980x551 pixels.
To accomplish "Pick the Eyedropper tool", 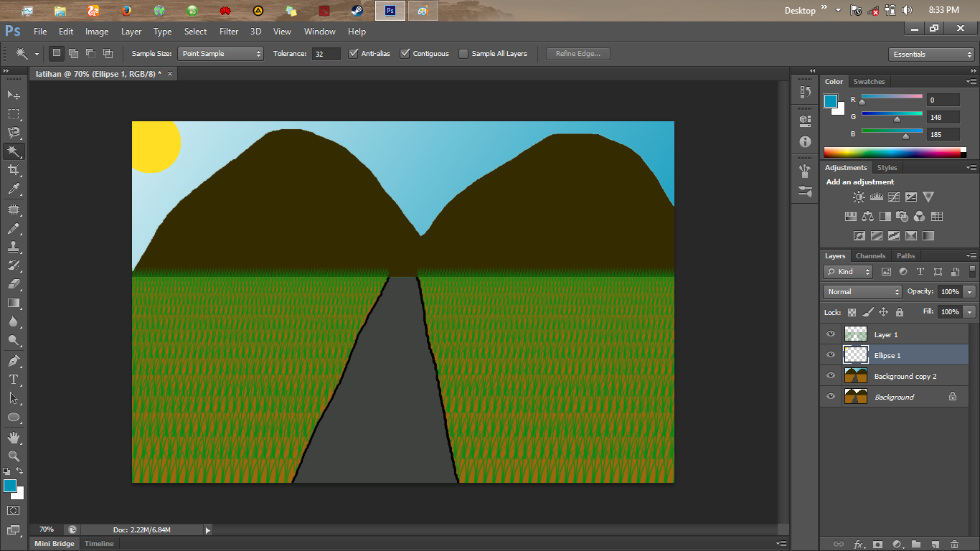I will click(x=13, y=189).
